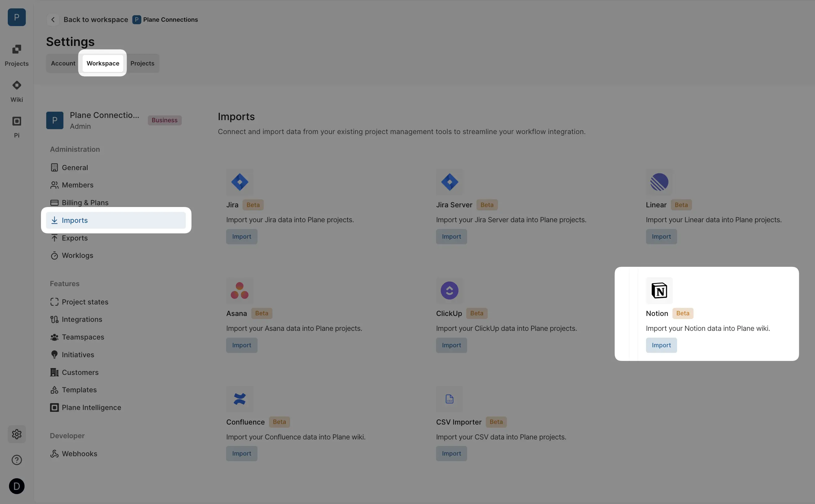Image resolution: width=815 pixels, height=504 pixels.
Task: Click the Billing & Plans card icon
Action: click(54, 203)
